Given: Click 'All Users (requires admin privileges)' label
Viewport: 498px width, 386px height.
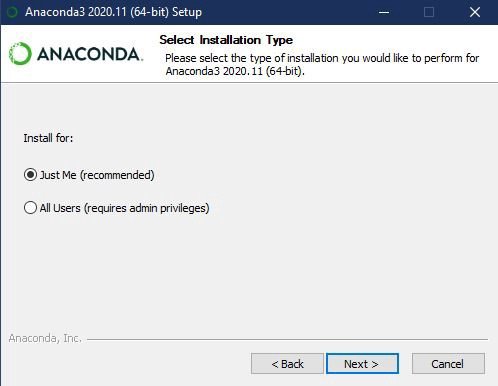Looking at the screenshot, I should coord(124,208).
